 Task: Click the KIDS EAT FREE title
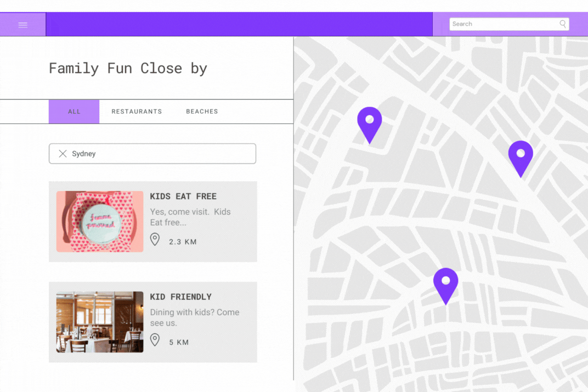[x=183, y=197]
